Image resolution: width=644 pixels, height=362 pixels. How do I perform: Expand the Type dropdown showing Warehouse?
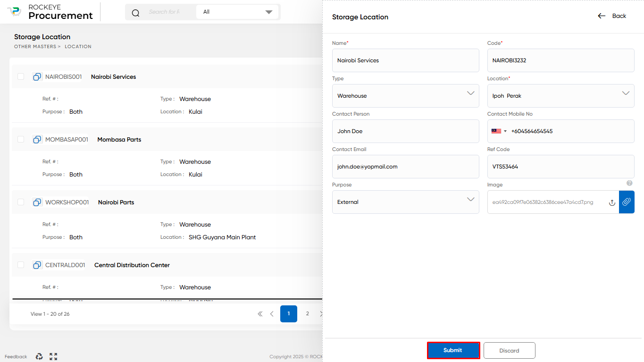(406, 96)
